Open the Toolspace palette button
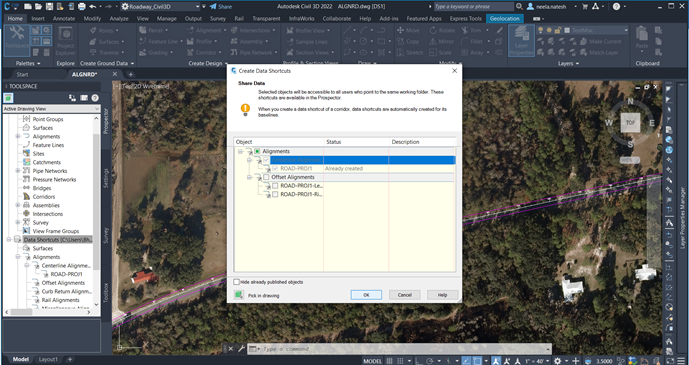 pos(17,40)
